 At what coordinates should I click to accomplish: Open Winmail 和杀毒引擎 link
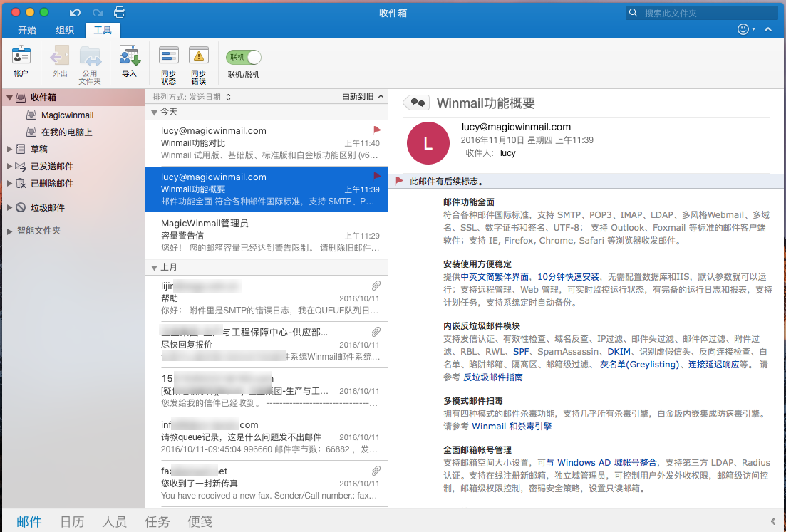512,427
